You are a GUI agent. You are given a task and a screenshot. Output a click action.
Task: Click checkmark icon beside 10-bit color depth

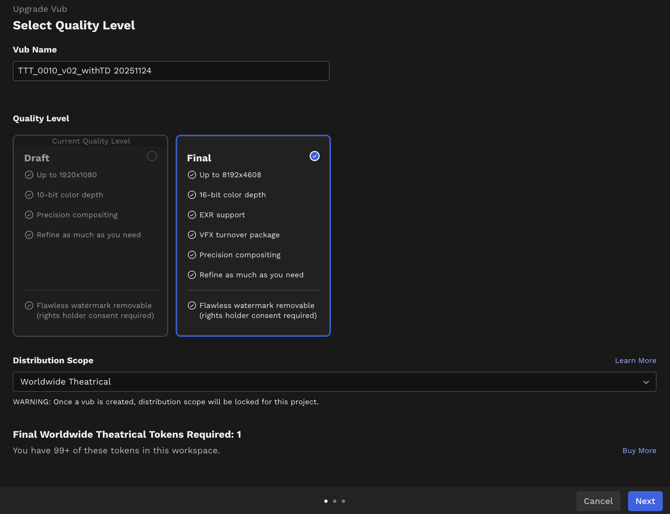pos(29,195)
